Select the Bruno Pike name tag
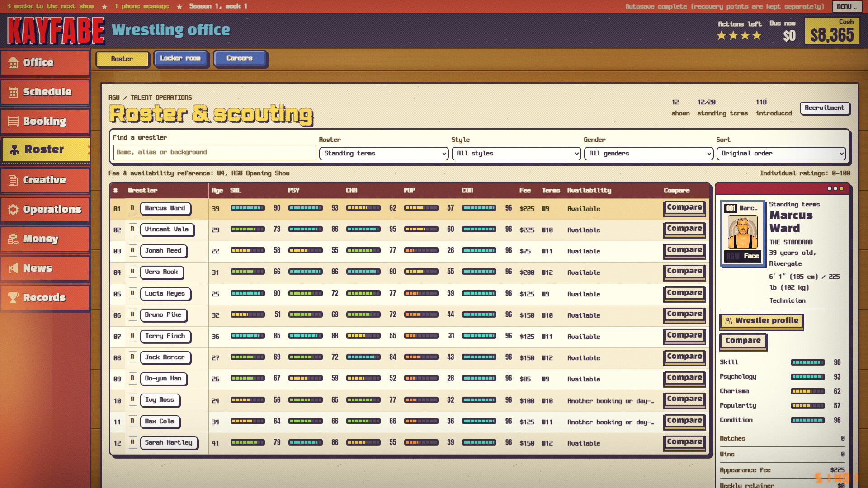 pos(163,315)
